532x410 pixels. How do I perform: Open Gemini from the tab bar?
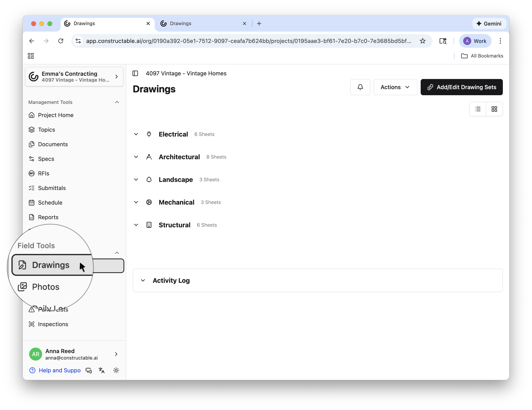(x=489, y=23)
